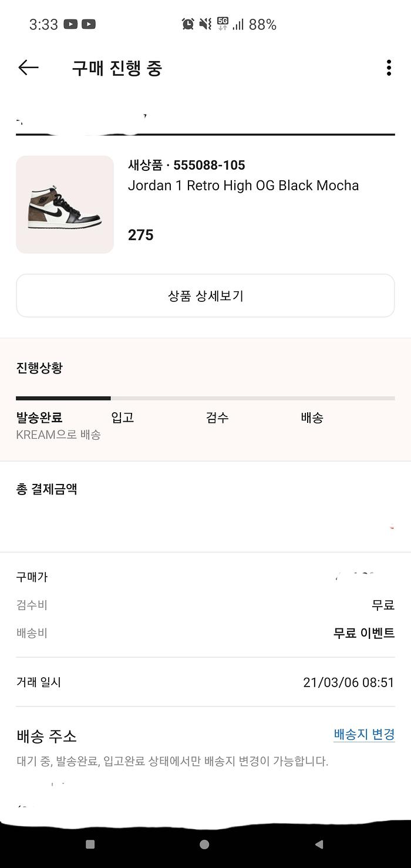
Task: Open the three-dot overflow menu
Action: coord(389,68)
